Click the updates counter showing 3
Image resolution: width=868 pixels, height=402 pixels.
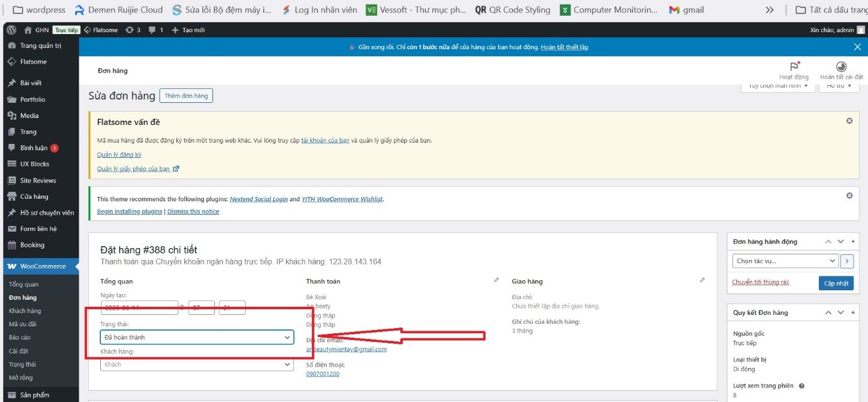133,30
